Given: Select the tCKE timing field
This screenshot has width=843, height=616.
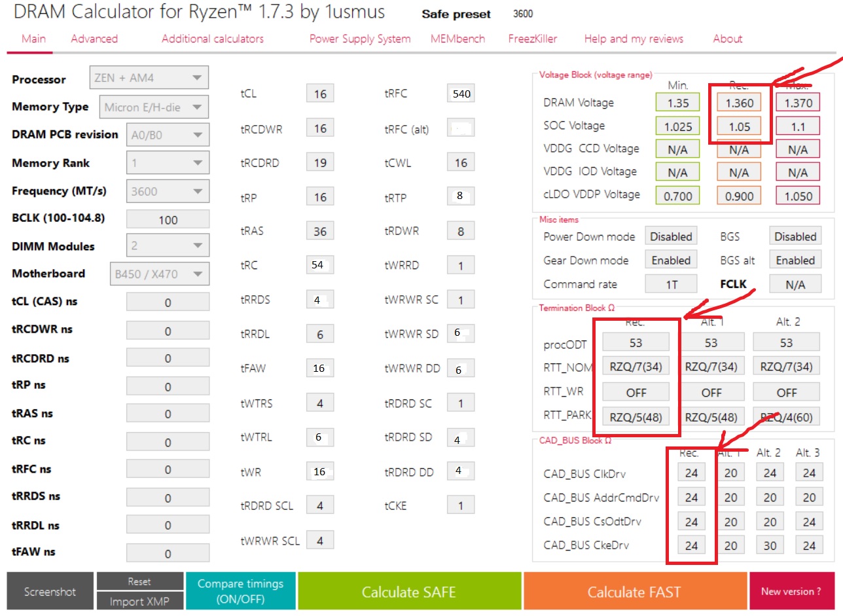Looking at the screenshot, I should [x=461, y=505].
